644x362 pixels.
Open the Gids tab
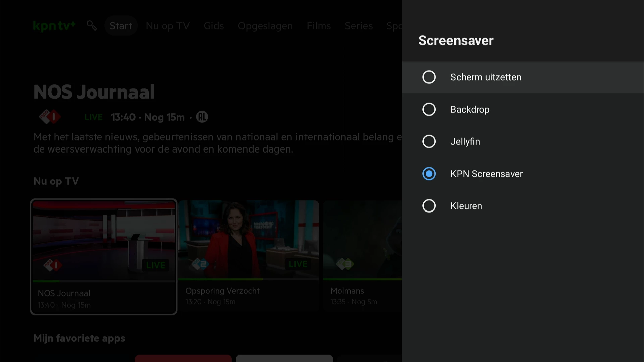tap(214, 26)
